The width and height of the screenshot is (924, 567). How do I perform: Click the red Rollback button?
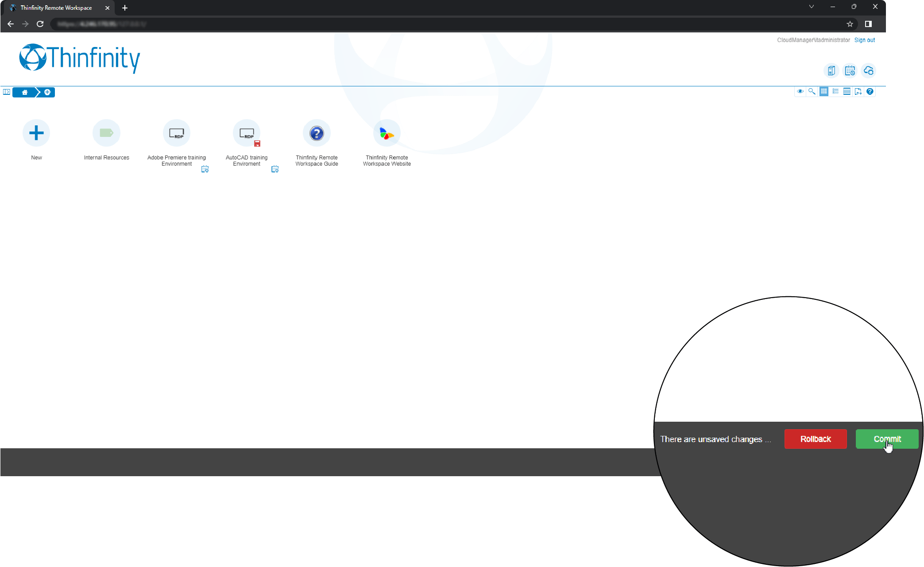tap(816, 439)
